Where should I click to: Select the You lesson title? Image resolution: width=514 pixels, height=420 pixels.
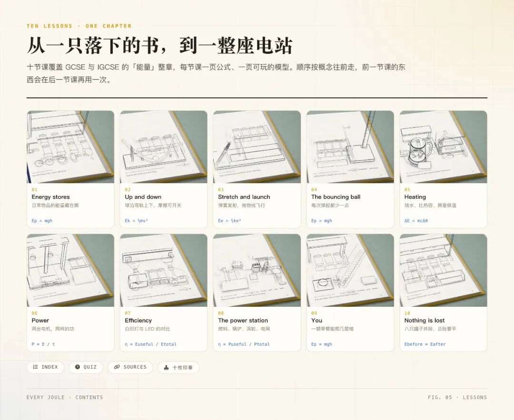pos(316,321)
